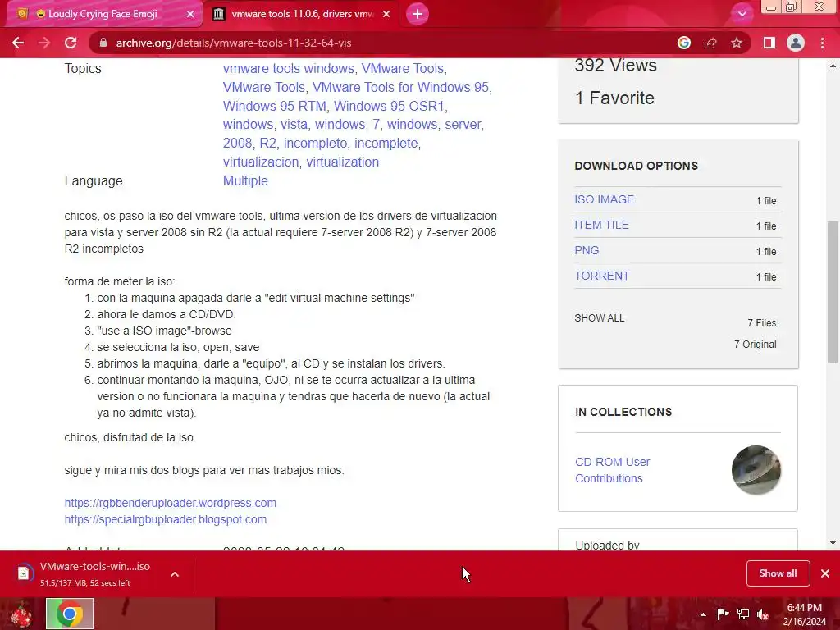Open the Action Center flag icon
The image size is (840, 630).
point(723,614)
